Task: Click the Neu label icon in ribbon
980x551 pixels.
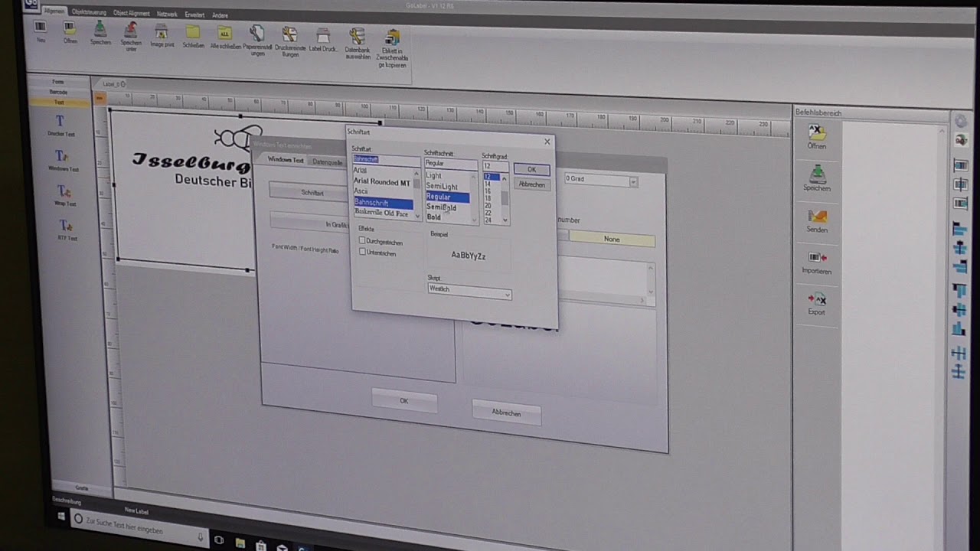Action: click(41, 28)
